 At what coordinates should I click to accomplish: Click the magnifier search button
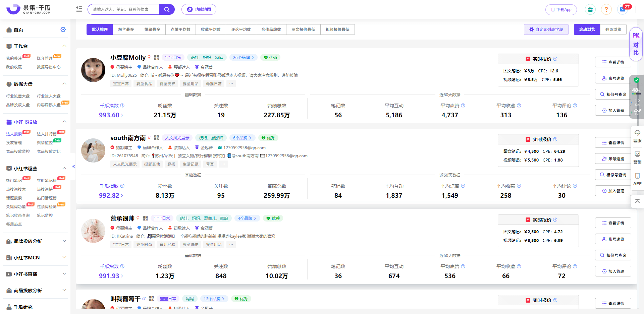point(167,9)
